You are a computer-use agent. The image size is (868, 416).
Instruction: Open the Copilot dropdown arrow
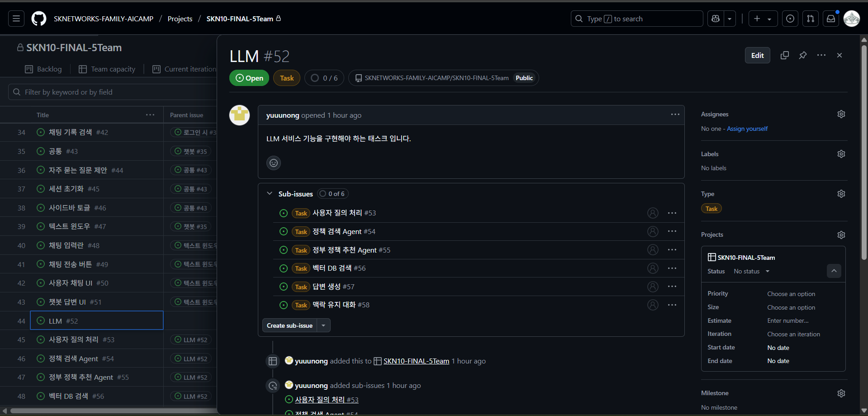point(730,19)
